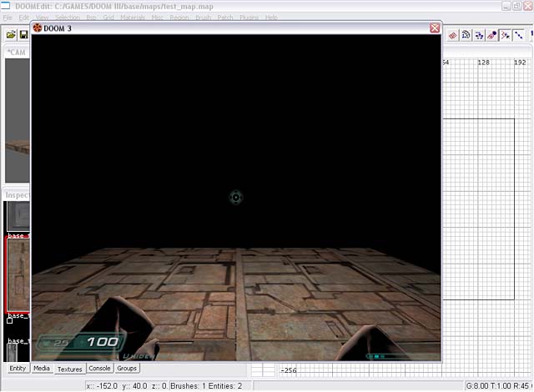The width and height of the screenshot is (534, 392).
Task: Click the DOOM 3 window logo icon
Action: tap(37, 28)
